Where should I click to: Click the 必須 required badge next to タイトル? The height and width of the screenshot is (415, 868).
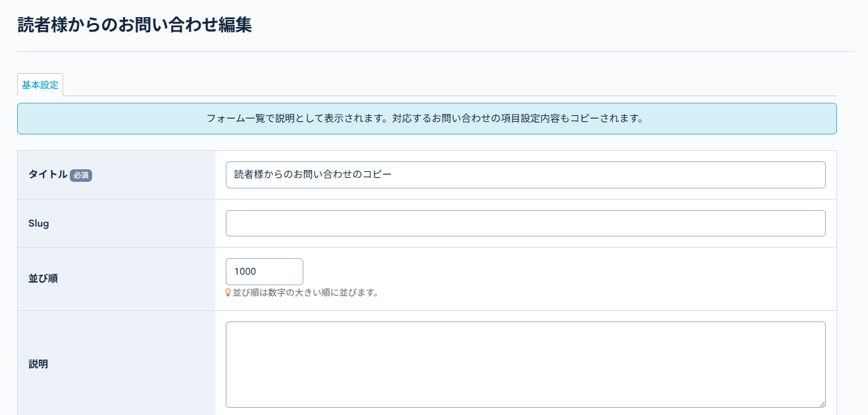80,176
